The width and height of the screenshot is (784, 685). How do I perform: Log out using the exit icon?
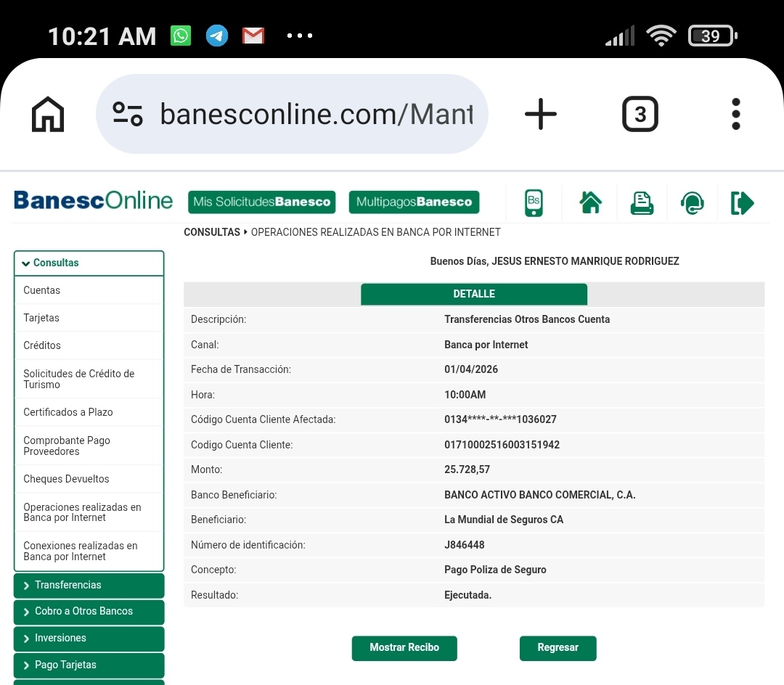(x=742, y=202)
